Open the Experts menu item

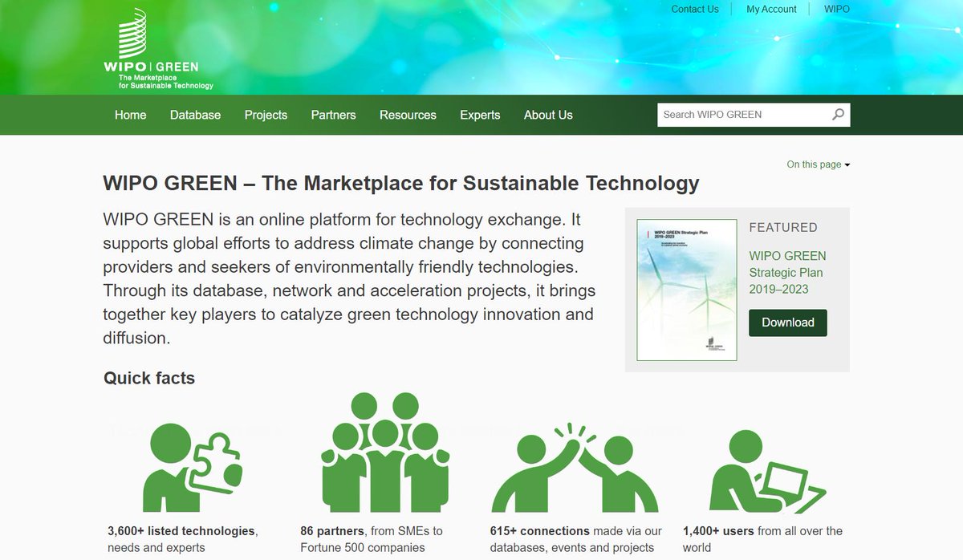[x=480, y=115]
